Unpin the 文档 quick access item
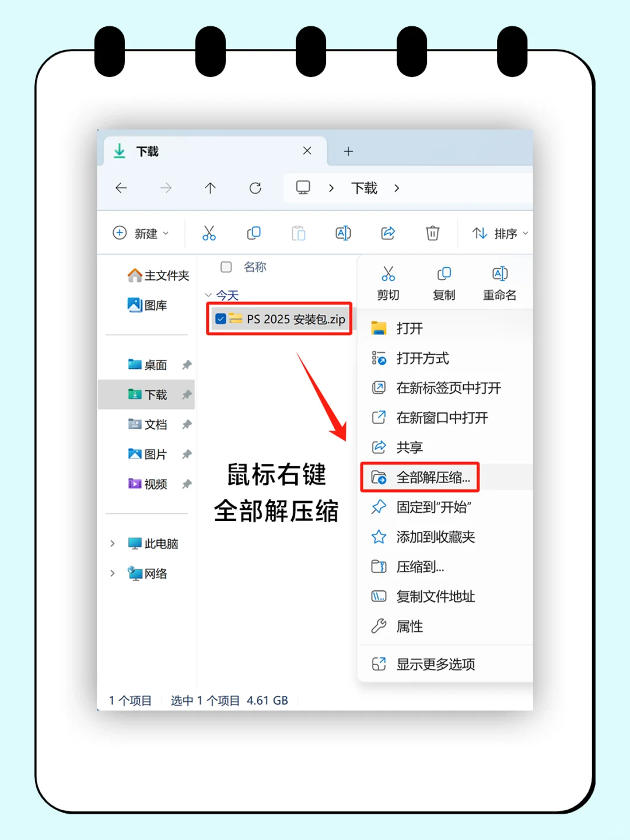630x840 pixels. pos(187,425)
